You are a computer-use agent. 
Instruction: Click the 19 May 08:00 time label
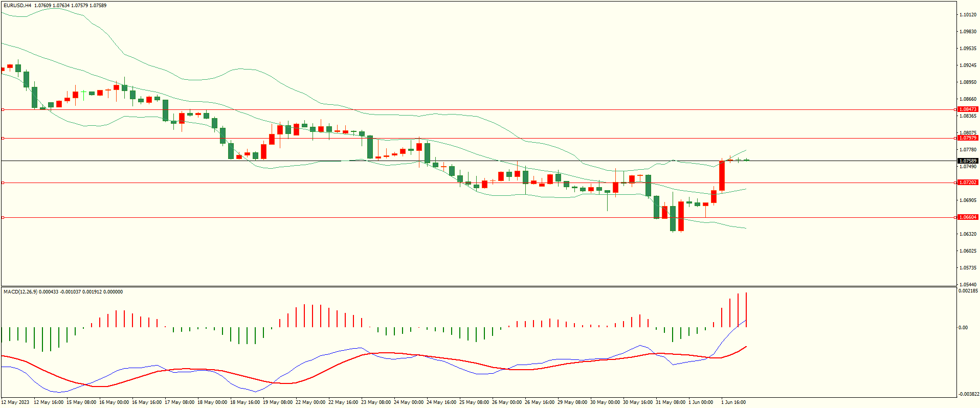[x=278, y=402]
